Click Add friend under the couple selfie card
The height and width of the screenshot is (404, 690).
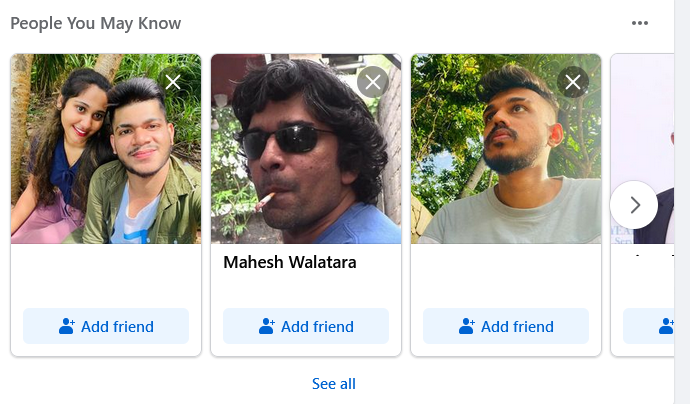[106, 326]
